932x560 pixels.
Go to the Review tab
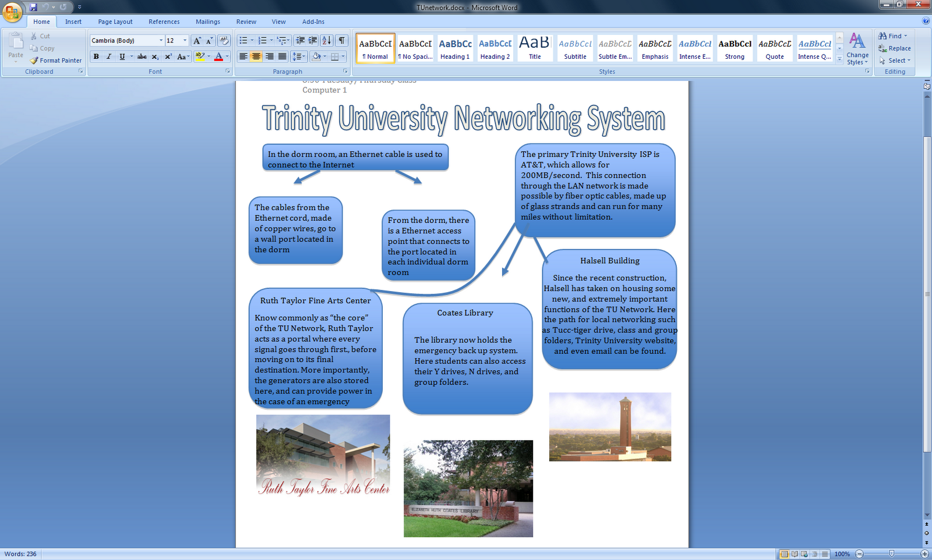(246, 22)
